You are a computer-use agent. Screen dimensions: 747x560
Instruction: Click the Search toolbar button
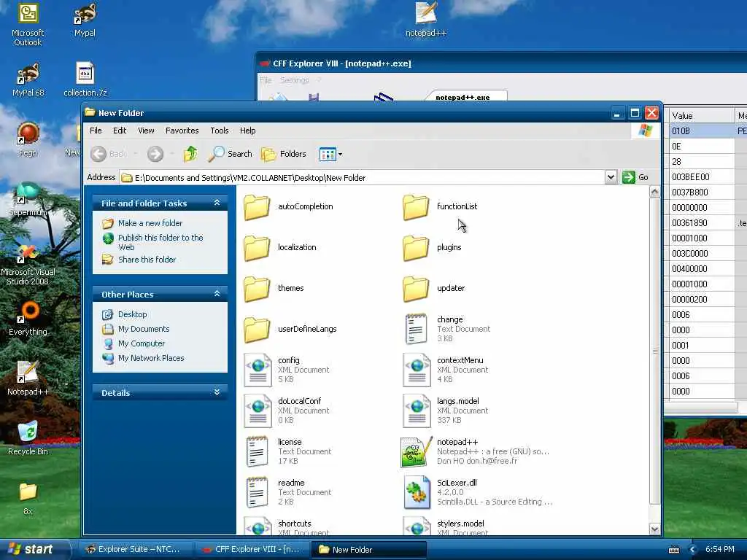point(230,154)
